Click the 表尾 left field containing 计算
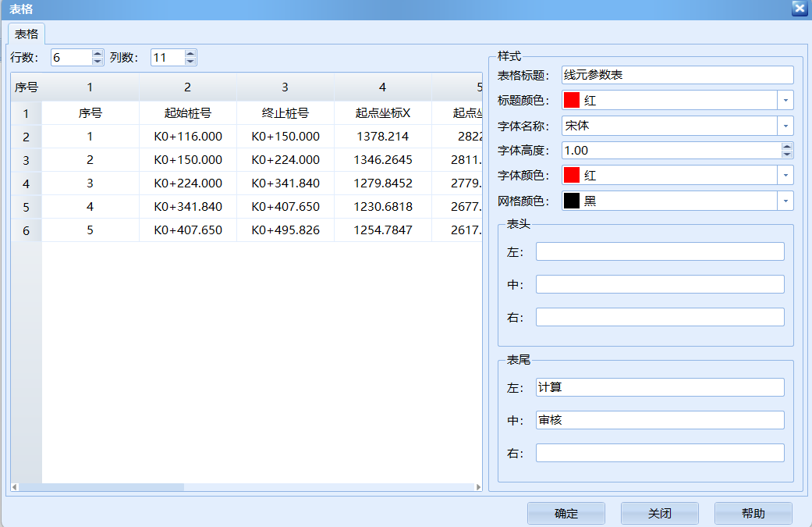Viewport: 812px width, 527px height. point(659,386)
